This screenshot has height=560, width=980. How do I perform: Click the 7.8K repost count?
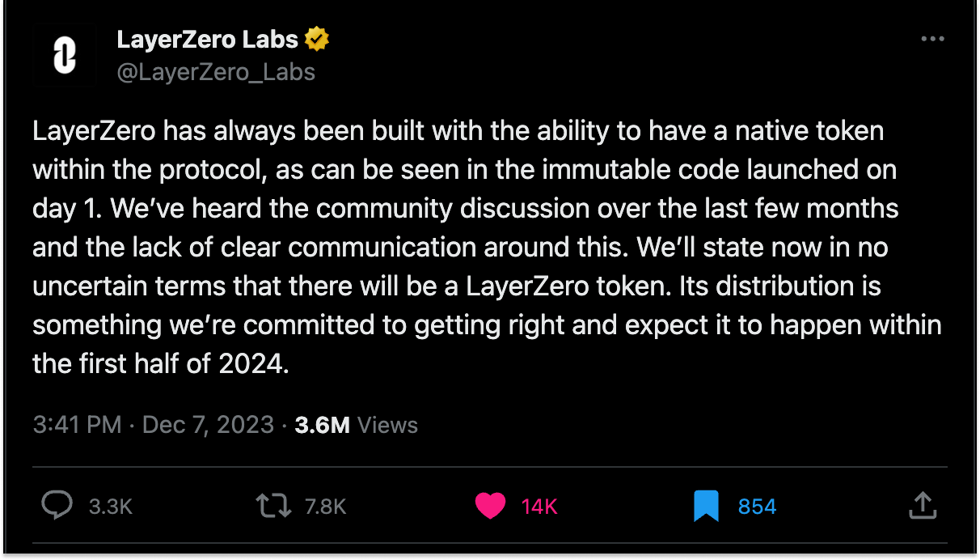coord(323,505)
